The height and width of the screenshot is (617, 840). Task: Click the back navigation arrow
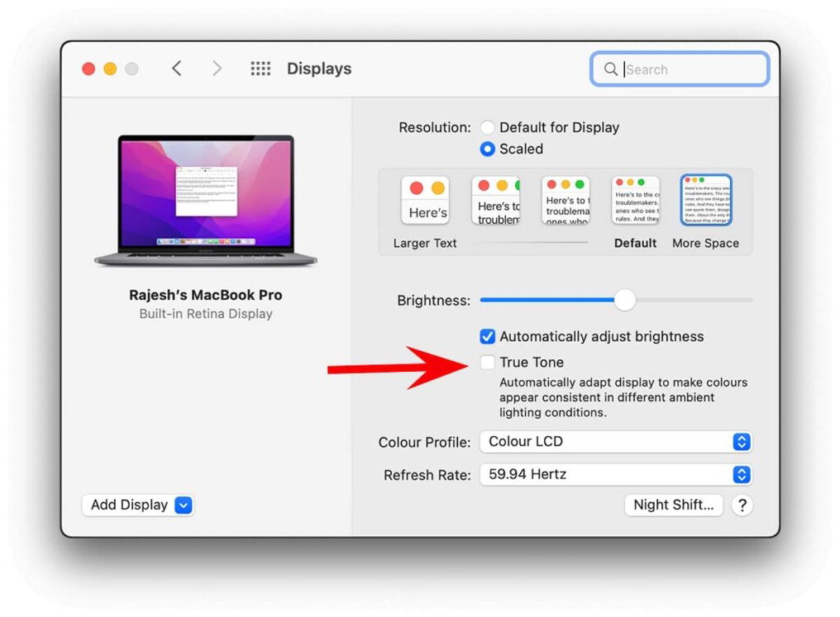pyautogui.click(x=176, y=69)
